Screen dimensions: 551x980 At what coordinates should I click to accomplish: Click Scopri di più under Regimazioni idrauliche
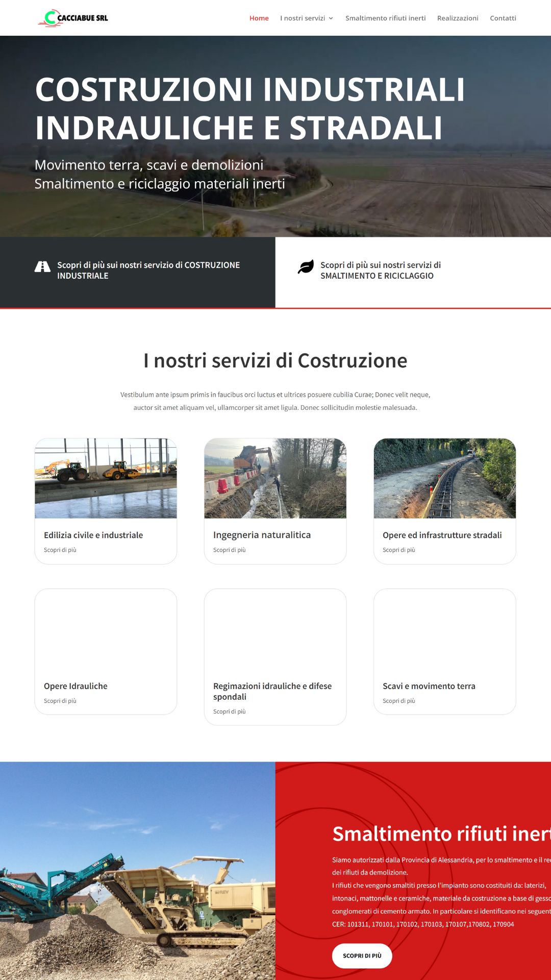[230, 712]
